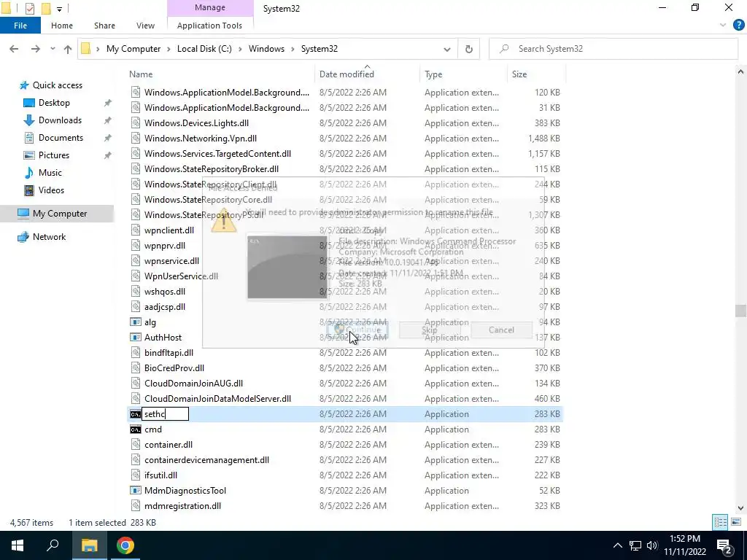
Task: Click the sethc rename text box
Action: click(166, 414)
